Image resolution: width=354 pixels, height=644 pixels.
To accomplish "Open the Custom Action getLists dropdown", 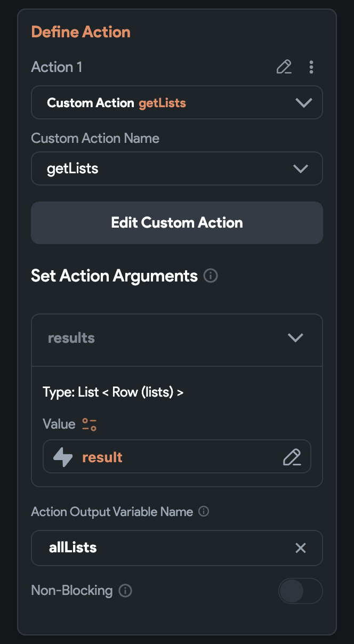I will [x=177, y=102].
